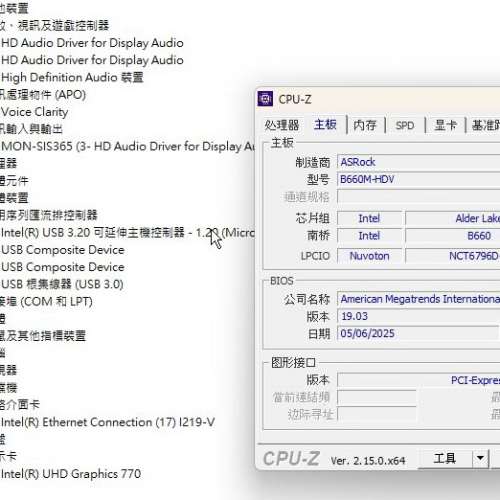Click the Ver. 2.15.0.x64 version text
Viewport: 500px width, 500px height.
click(x=368, y=461)
